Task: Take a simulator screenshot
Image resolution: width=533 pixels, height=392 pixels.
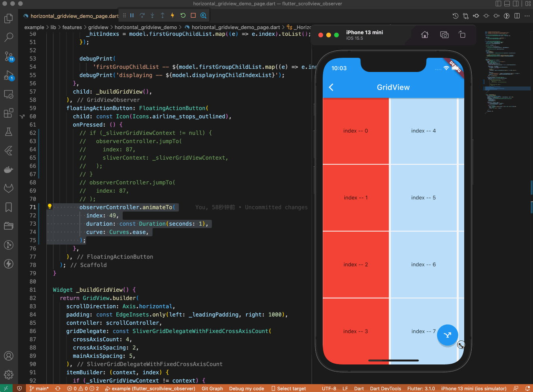Action: pos(444,35)
